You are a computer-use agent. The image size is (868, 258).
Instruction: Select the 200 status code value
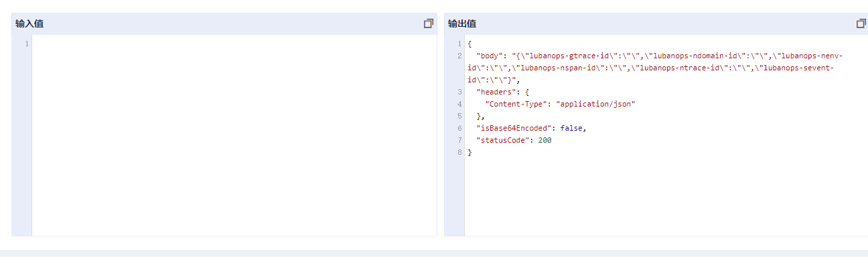point(545,140)
